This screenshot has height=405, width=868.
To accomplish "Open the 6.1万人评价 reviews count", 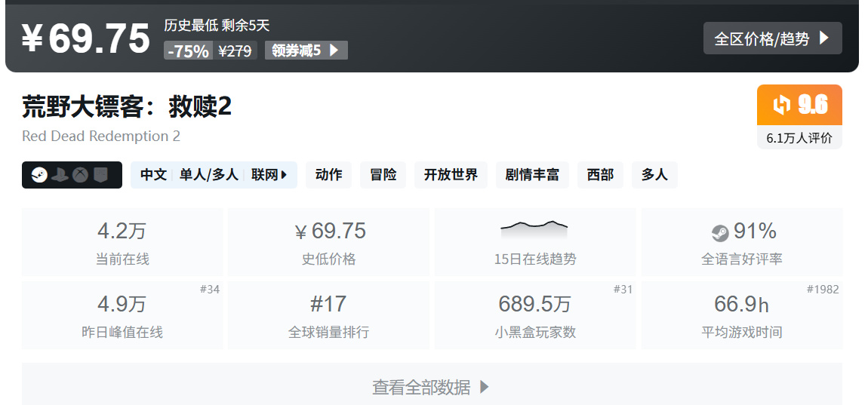I will tap(799, 138).
